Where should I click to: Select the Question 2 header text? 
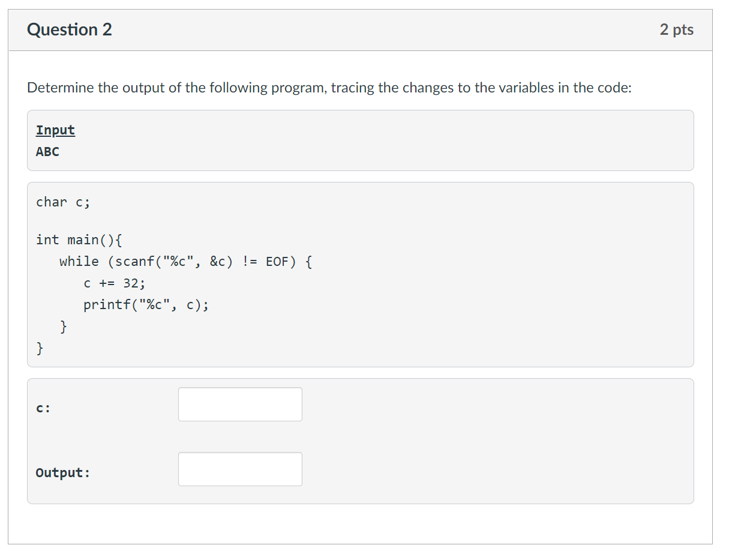[x=70, y=29]
